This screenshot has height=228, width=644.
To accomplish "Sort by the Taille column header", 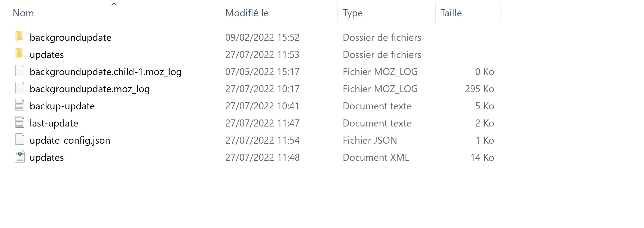I will [x=451, y=13].
